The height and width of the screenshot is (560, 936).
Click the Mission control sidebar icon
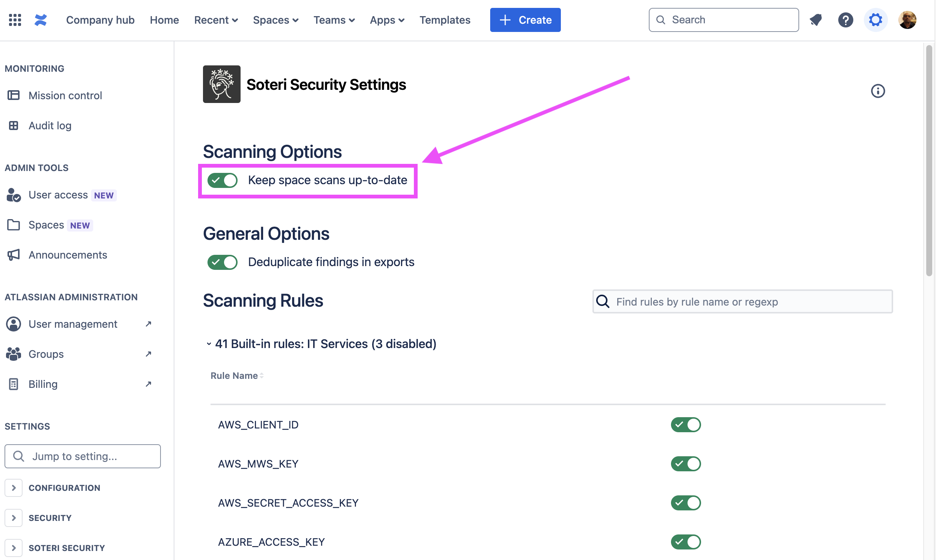click(x=14, y=95)
